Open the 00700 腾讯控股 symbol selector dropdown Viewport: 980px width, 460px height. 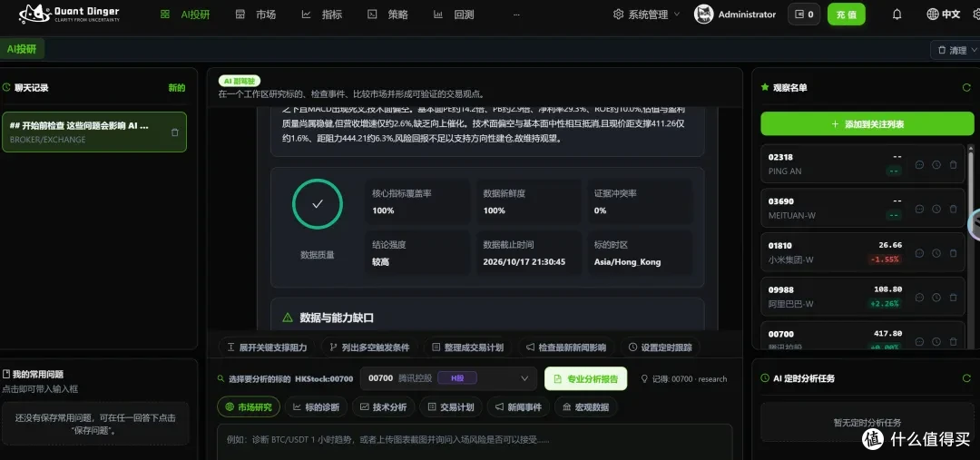tap(448, 378)
